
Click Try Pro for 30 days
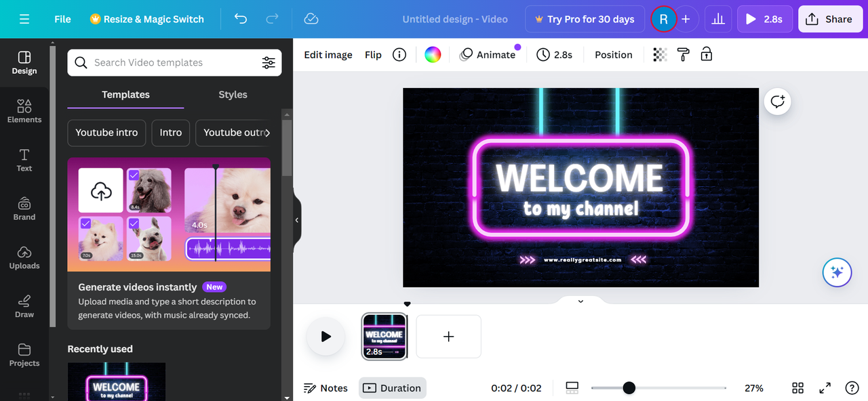(585, 19)
